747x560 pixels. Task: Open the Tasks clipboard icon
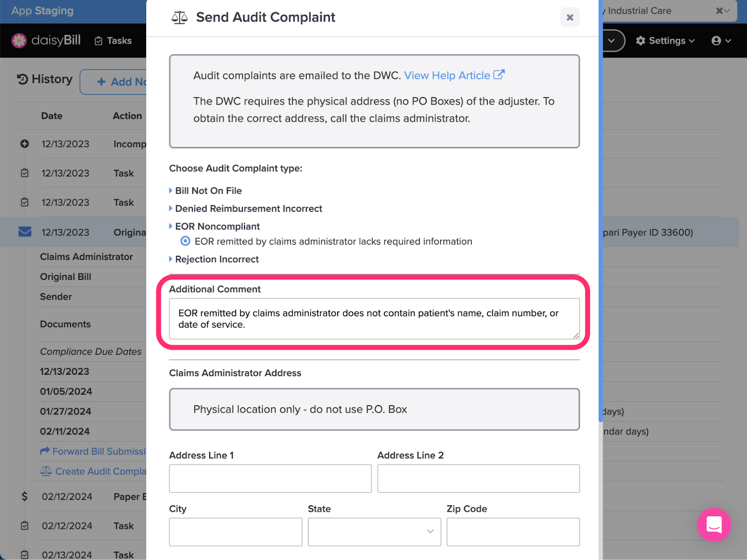99,41
